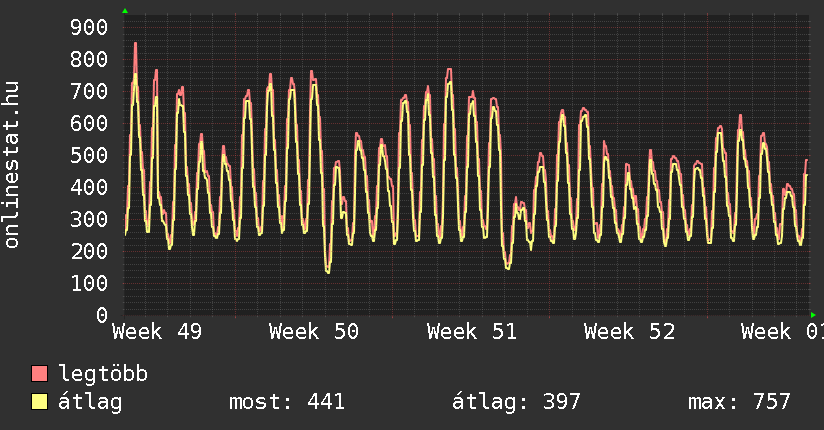Image resolution: width=824 pixels, height=430 pixels.
Task: Click the Week 49 axis label
Action: [156, 331]
